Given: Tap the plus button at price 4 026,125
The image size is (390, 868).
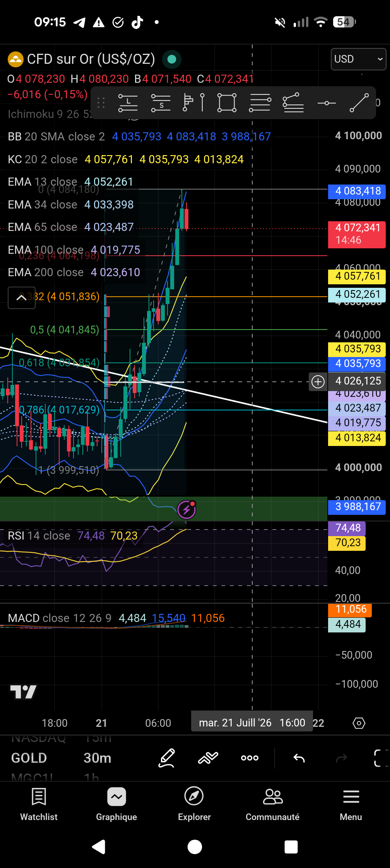Looking at the screenshot, I should (318, 382).
